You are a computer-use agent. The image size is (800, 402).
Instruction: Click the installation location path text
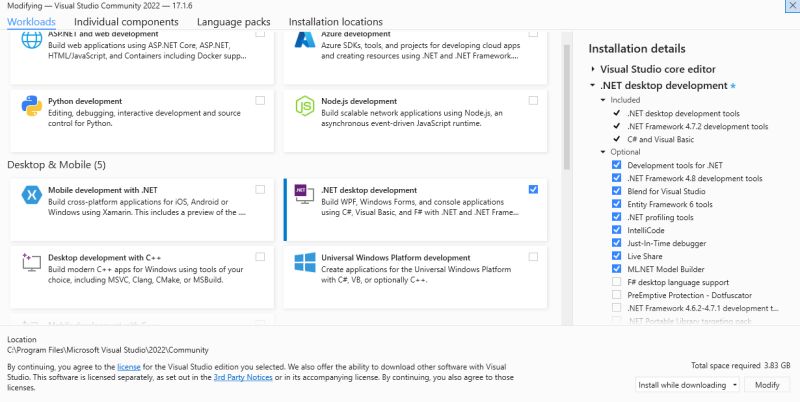[108, 350]
